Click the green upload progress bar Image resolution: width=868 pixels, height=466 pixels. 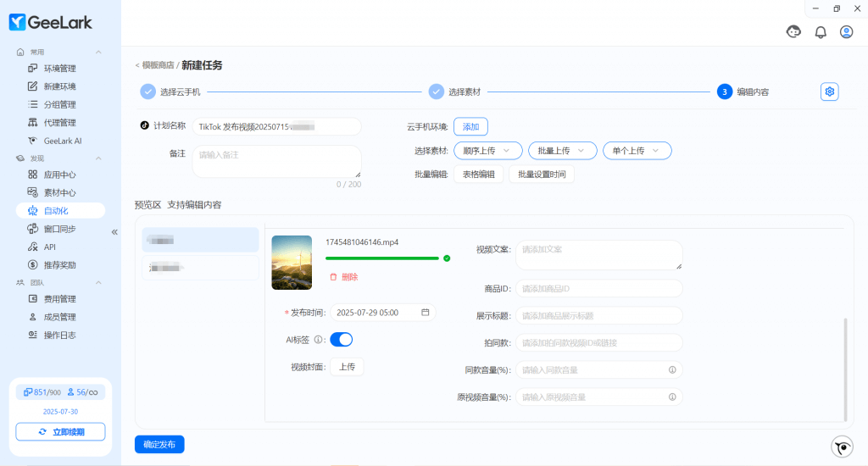tap(381, 258)
